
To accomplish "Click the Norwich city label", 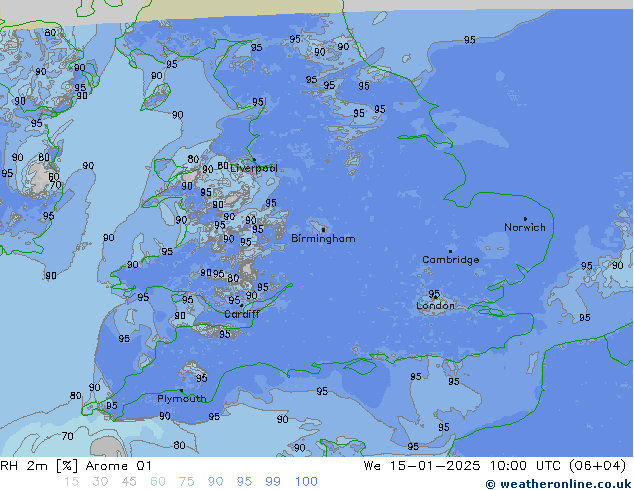I will (524, 227).
